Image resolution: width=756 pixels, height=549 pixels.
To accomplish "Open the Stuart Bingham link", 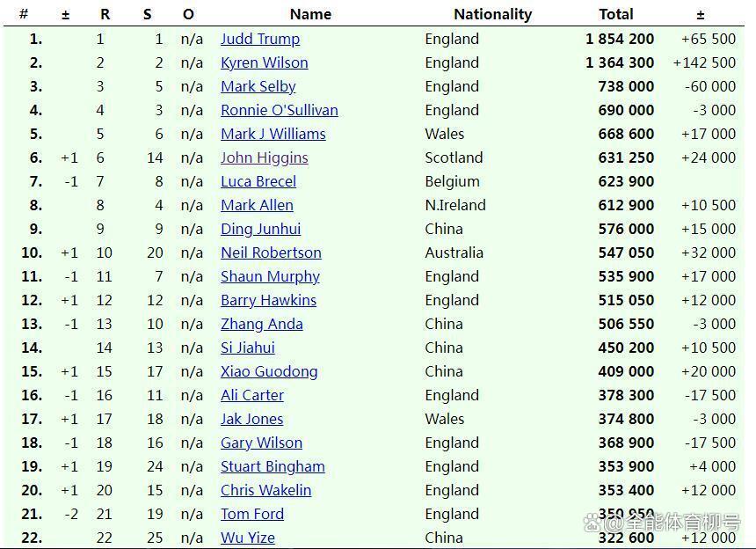I will pos(273,466).
